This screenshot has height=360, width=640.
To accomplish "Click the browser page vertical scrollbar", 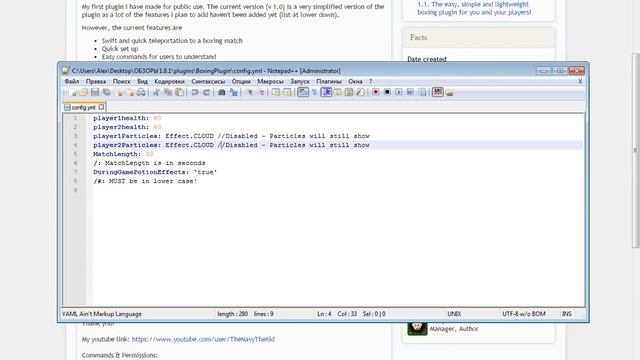I will [636, 151].
